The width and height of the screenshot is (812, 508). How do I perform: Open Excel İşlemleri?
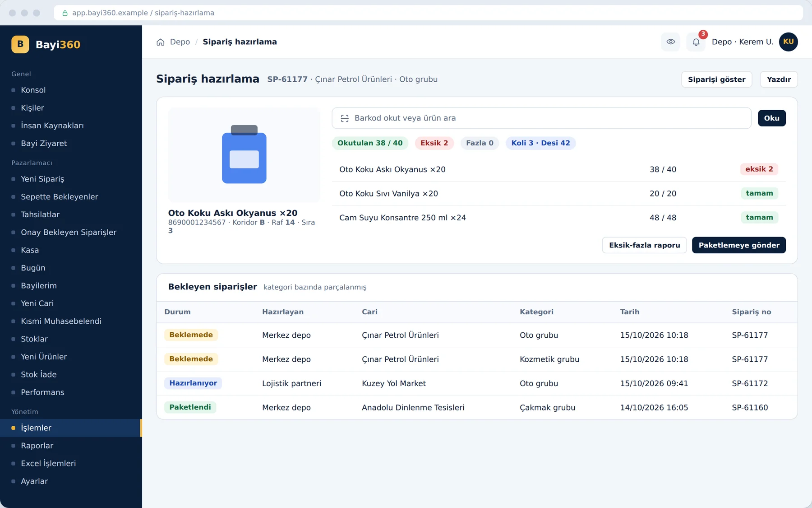click(x=71, y=463)
